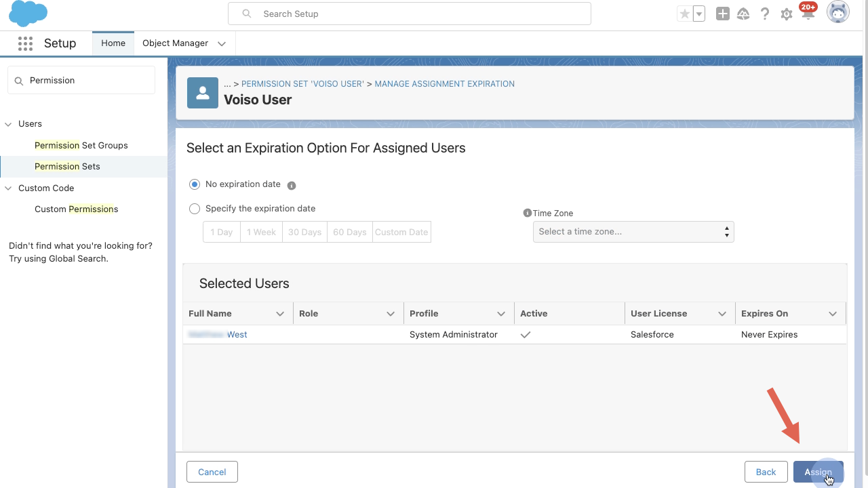868x488 pixels.
Task: Open the user avatar profile menu
Action: tap(838, 13)
